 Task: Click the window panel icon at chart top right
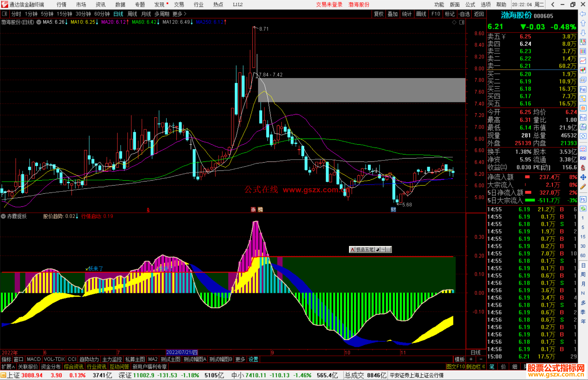pyautogui.click(x=462, y=22)
